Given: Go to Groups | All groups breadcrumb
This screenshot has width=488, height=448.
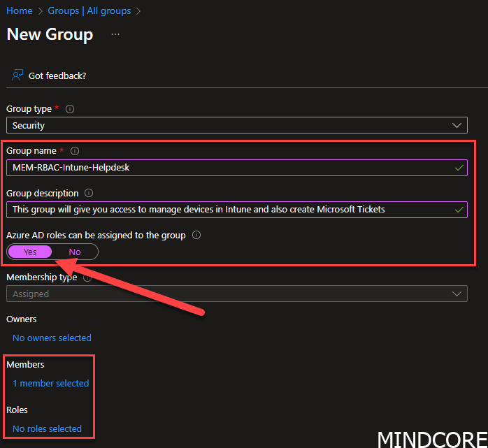Looking at the screenshot, I should tap(89, 11).
